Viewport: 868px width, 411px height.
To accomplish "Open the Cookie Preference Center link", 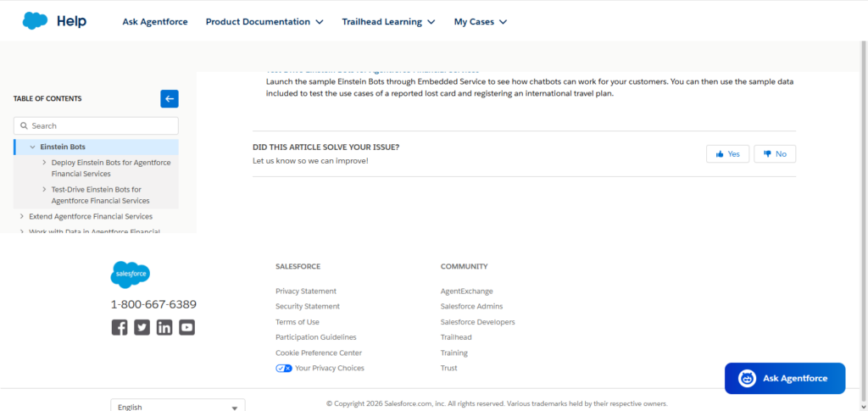I will tap(319, 353).
